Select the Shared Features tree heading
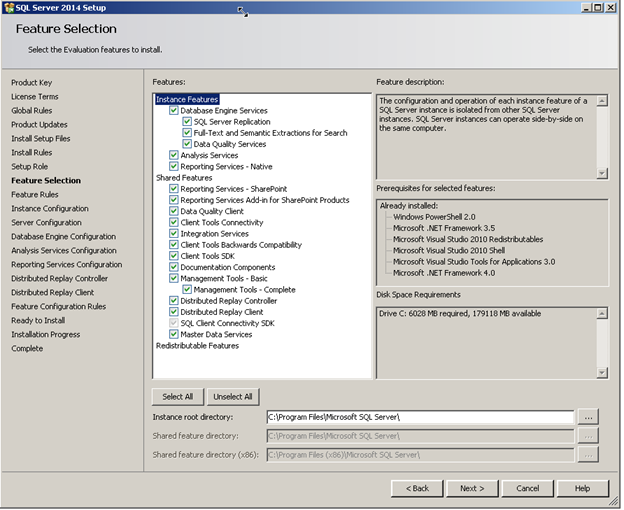 pos(184,177)
